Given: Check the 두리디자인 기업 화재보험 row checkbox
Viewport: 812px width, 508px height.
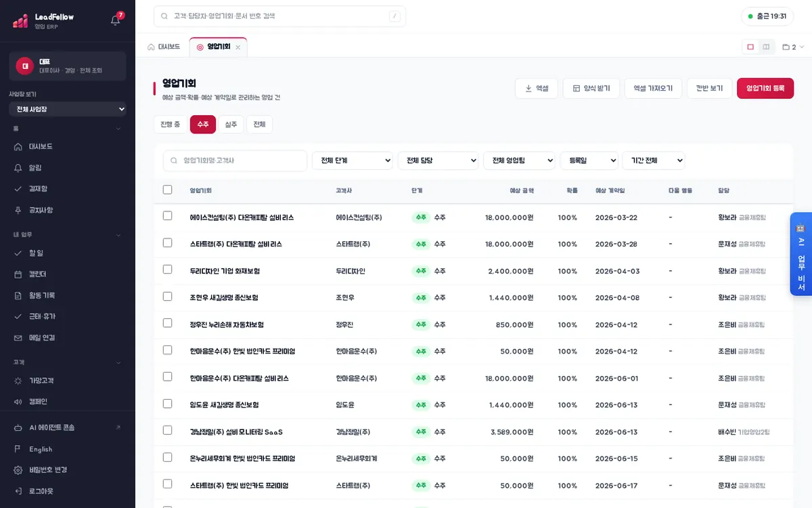Looking at the screenshot, I should (x=168, y=270).
